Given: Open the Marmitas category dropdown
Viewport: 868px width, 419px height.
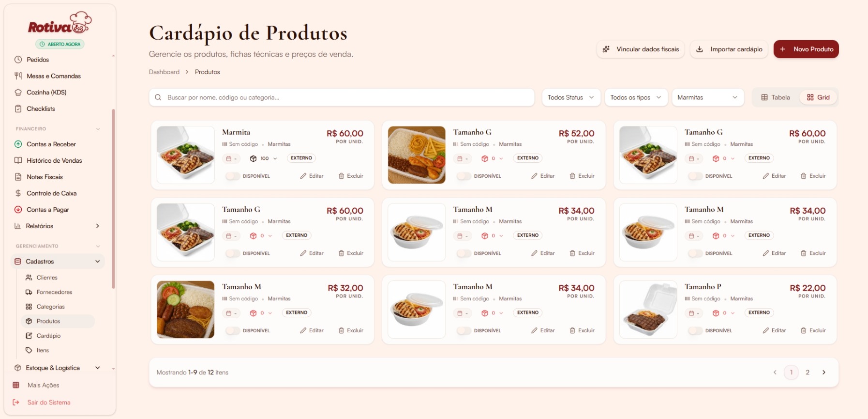Looking at the screenshot, I should click(x=707, y=97).
